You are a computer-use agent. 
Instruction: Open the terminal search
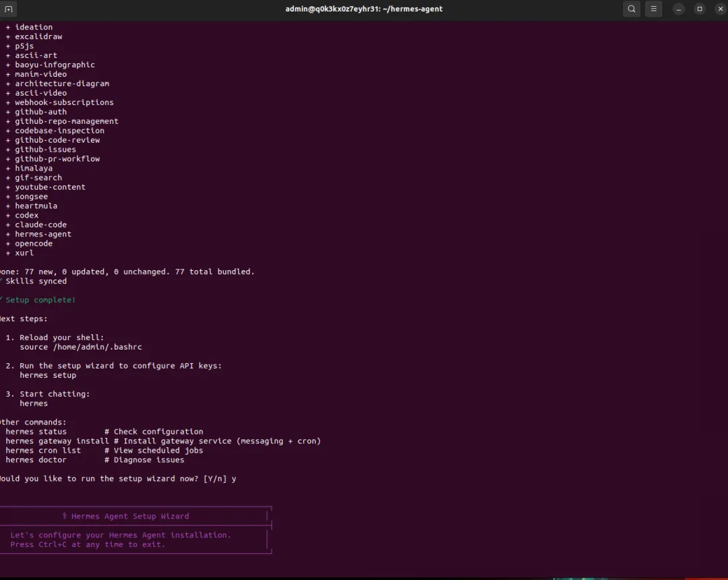coord(632,9)
